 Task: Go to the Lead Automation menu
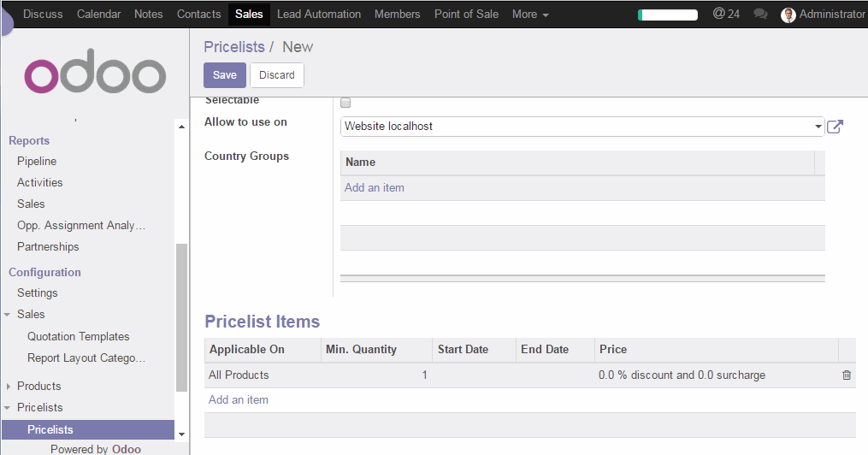pyautogui.click(x=318, y=14)
